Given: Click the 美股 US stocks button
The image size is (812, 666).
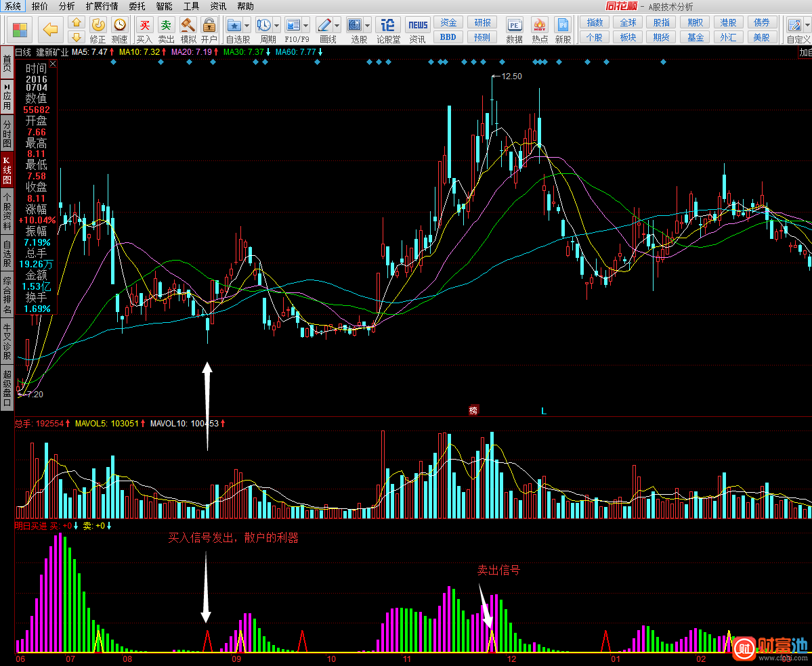Looking at the screenshot, I should tap(762, 37).
